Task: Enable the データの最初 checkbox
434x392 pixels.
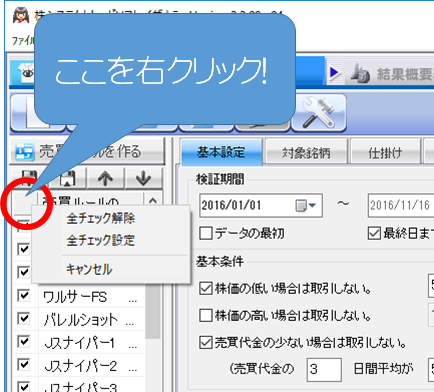Action: coord(206,233)
